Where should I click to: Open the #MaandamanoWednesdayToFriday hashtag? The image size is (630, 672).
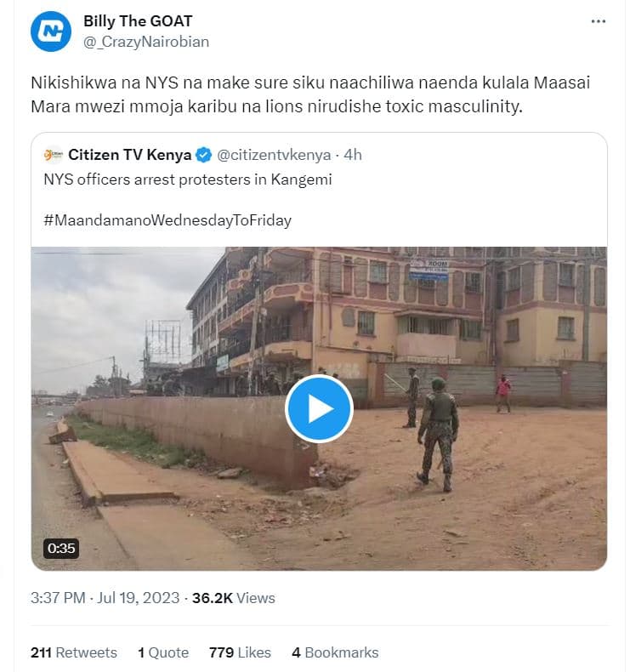click(x=167, y=220)
